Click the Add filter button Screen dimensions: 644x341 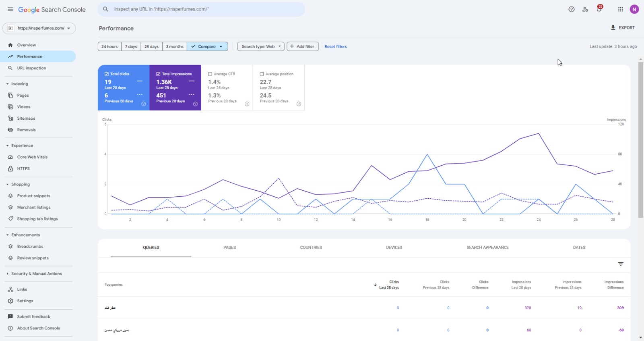tap(303, 47)
